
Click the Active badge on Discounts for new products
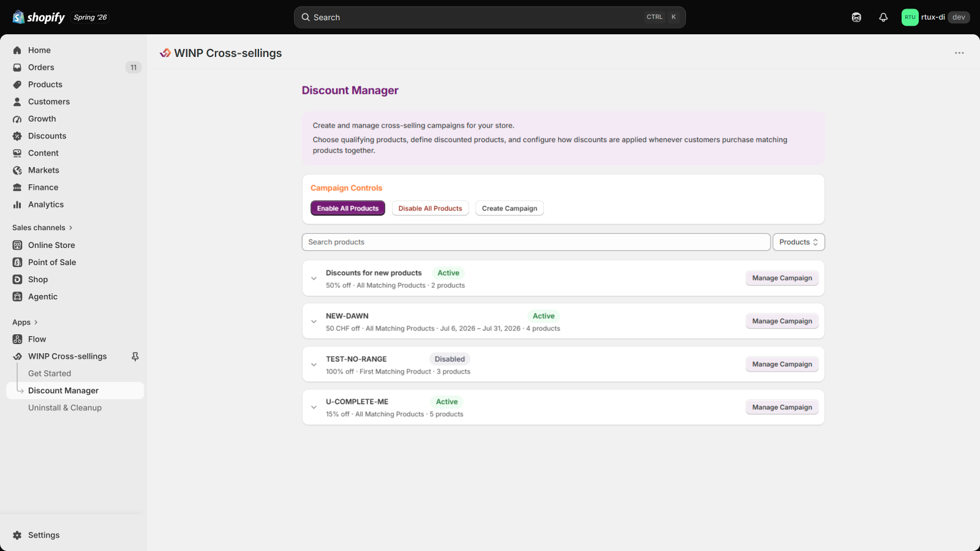click(x=448, y=273)
